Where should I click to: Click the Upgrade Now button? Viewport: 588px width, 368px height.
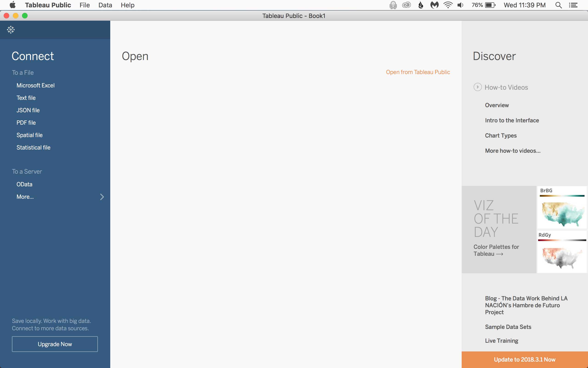tap(55, 344)
